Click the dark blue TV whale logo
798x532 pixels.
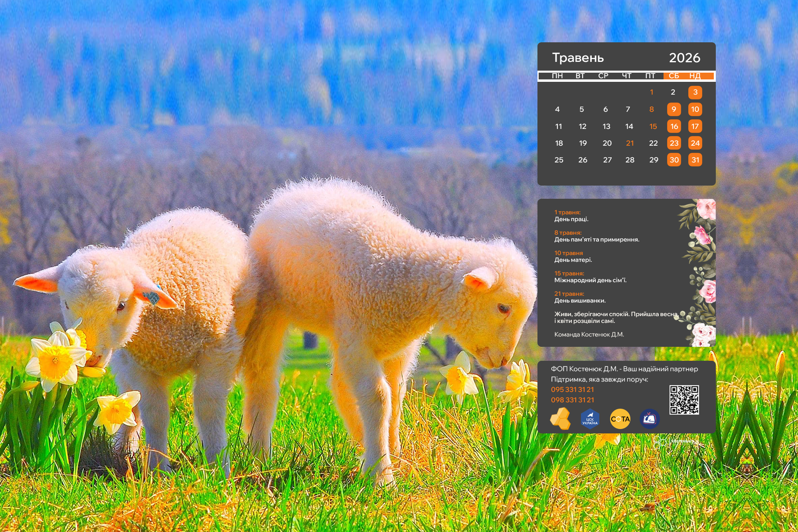(x=650, y=419)
